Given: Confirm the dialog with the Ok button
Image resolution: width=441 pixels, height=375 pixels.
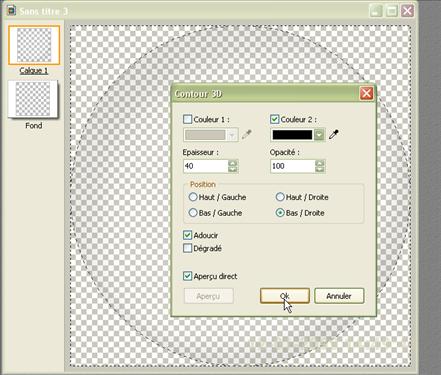Looking at the screenshot, I should (285, 296).
